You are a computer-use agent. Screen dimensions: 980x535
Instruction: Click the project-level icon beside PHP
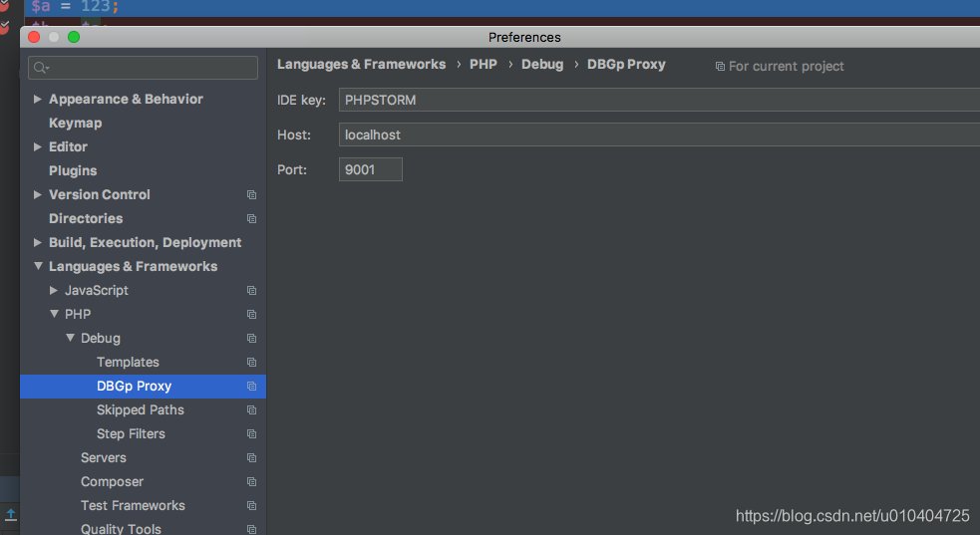[251, 315]
